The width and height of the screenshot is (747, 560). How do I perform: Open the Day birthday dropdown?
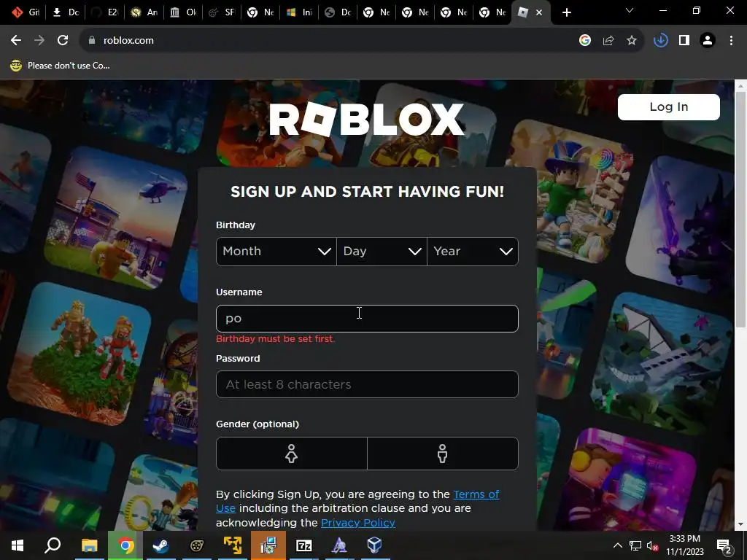click(382, 252)
